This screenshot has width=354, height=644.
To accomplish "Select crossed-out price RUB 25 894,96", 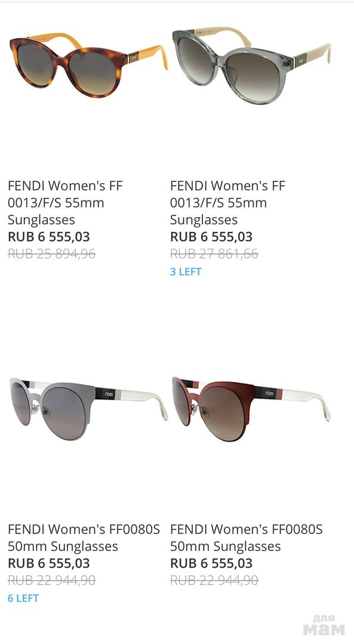I will 52,254.
